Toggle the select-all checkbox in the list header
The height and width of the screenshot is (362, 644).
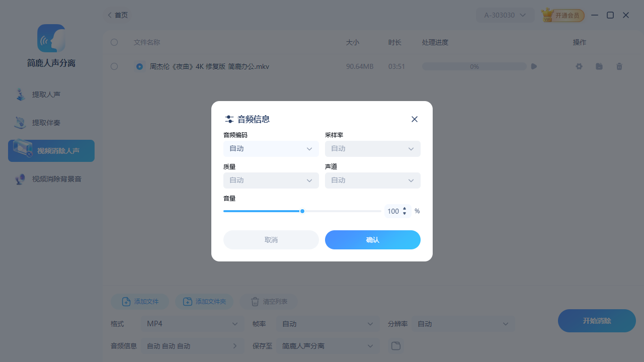pos(114,42)
